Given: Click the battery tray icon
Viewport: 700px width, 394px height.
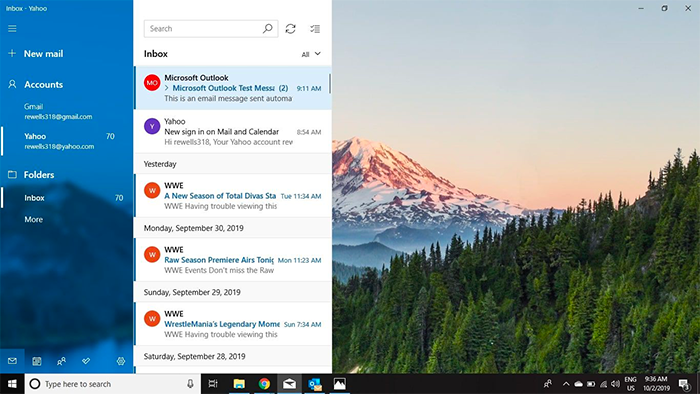Looking at the screenshot, I should [x=591, y=384].
